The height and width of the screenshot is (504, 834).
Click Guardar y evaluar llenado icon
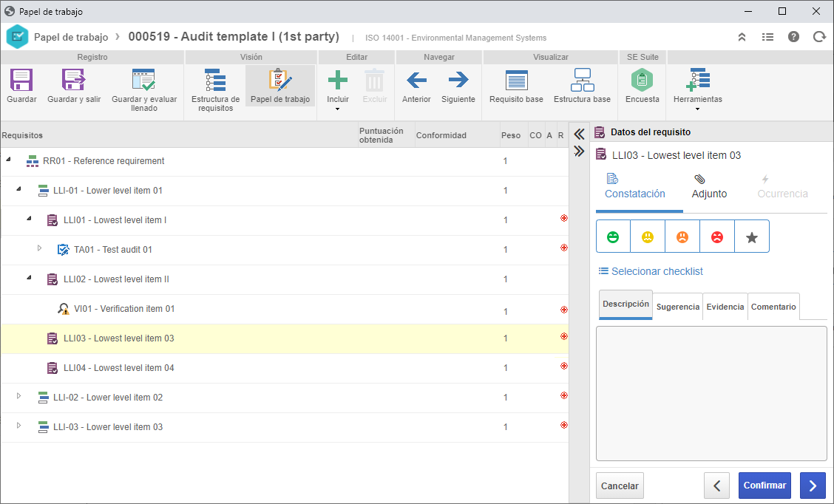click(143, 81)
